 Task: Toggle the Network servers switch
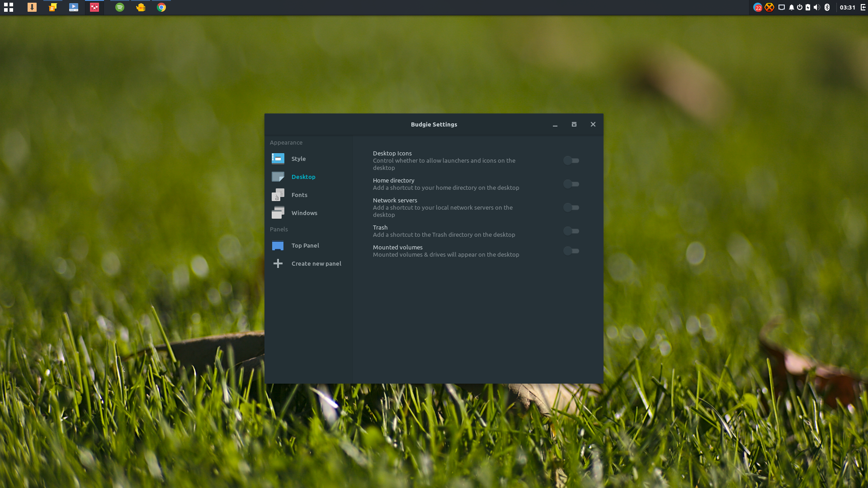click(x=571, y=207)
